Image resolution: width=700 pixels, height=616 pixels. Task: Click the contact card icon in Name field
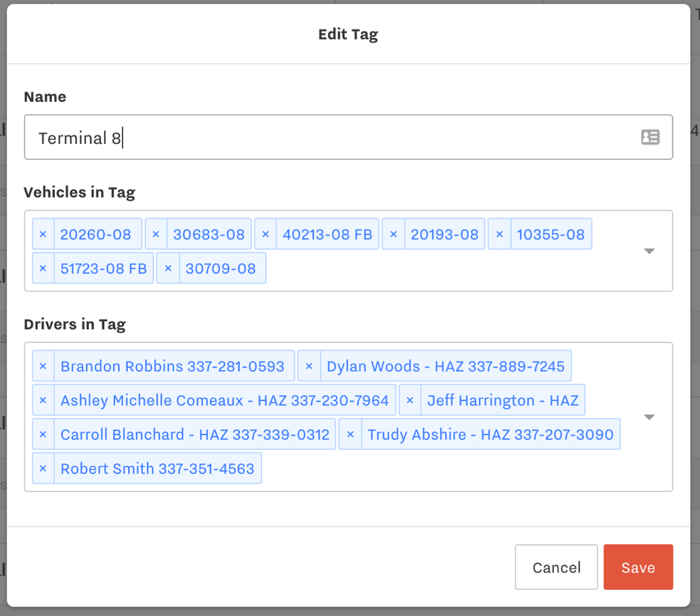pyautogui.click(x=649, y=137)
